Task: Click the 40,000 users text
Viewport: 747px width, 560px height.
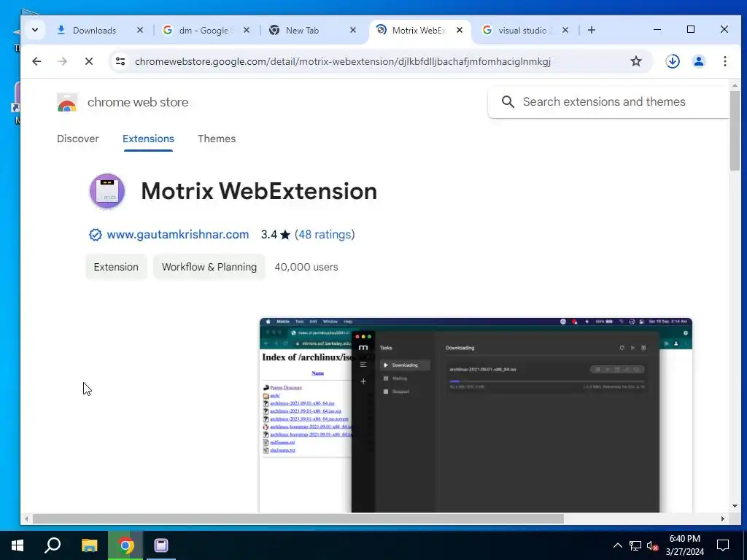Action: point(306,267)
